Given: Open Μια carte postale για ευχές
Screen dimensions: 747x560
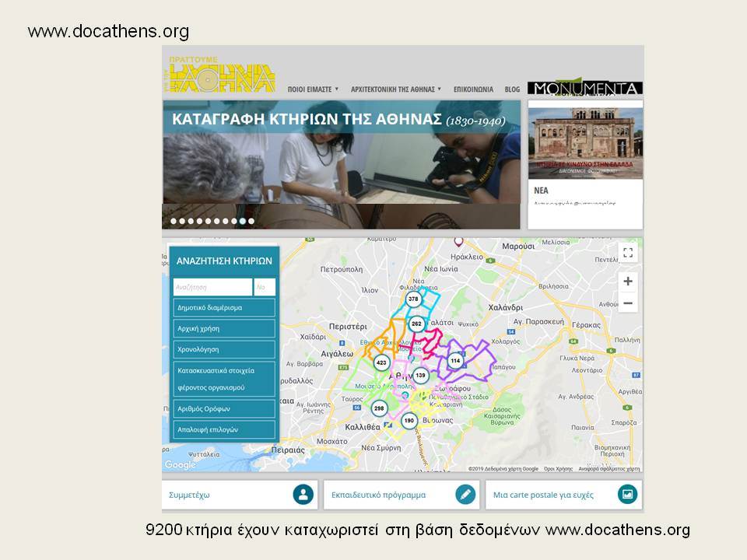Looking at the screenshot, I should [543, 495].
